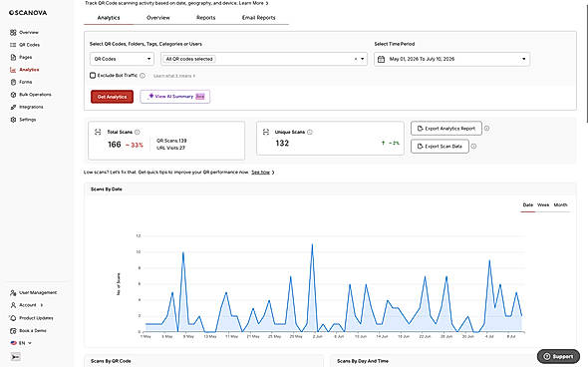Select the Week chart view
588x367 pixels.
click(543, 204)
